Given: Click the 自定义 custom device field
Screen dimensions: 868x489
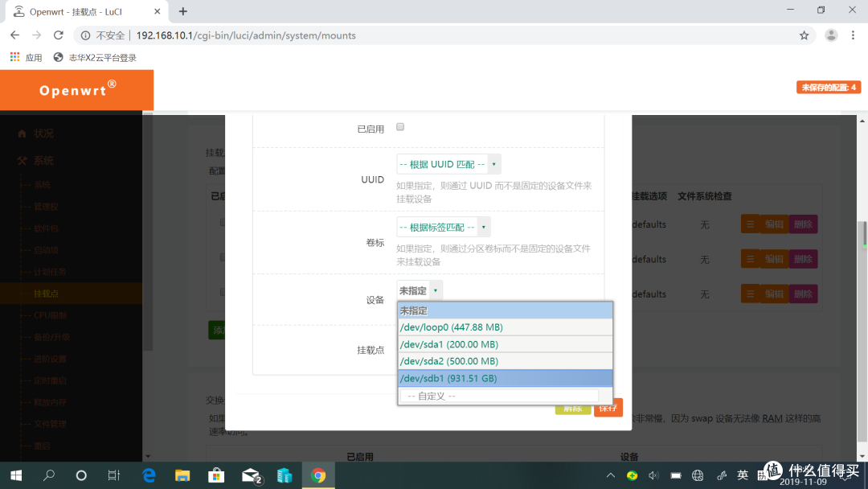Looking at the screenshot, I should coord(499,396).
